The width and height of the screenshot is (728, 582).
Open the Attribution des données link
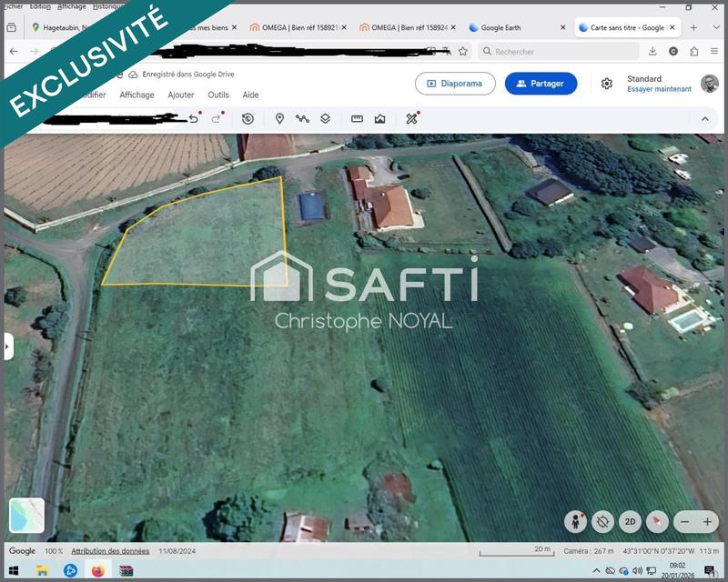111,551
